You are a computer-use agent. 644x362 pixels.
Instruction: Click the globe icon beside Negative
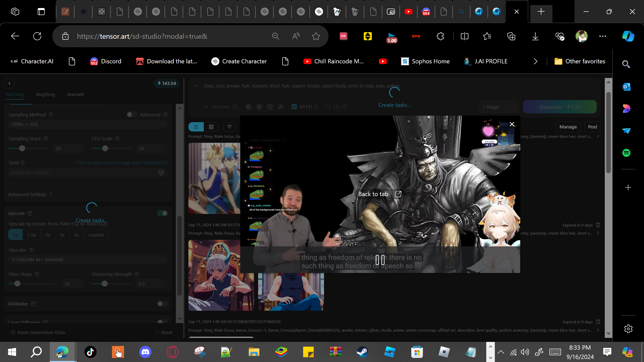tap(248, 107)
